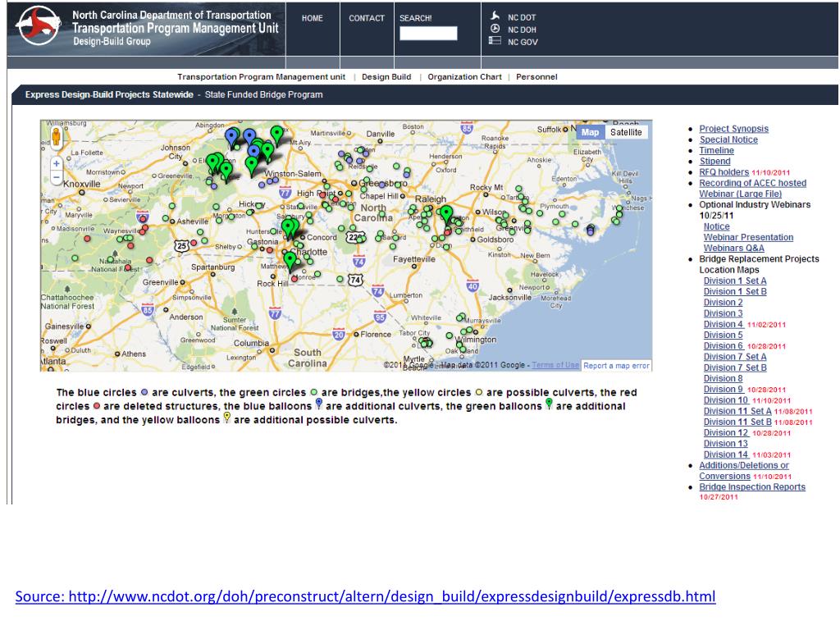Go to the Design Build tab
Viewport: 840px width, 630px height.
point(386,77)
